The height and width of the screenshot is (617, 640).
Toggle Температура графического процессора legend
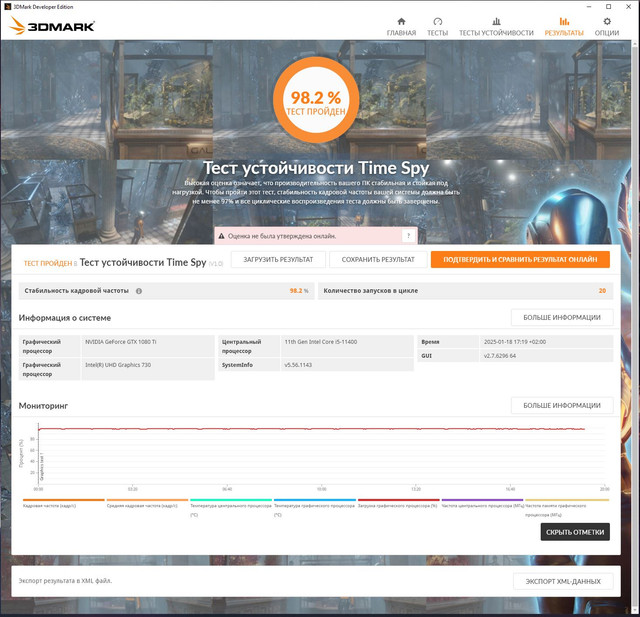[315, 507]
